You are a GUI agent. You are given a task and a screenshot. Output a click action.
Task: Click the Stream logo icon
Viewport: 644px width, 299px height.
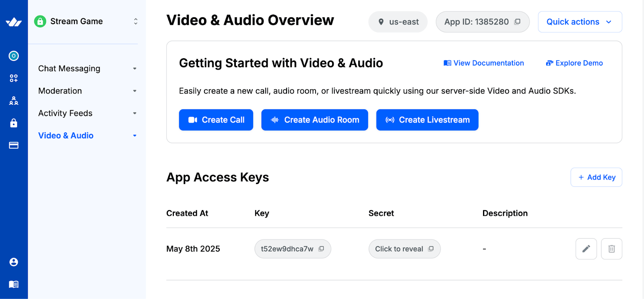[x=14, y=22]
